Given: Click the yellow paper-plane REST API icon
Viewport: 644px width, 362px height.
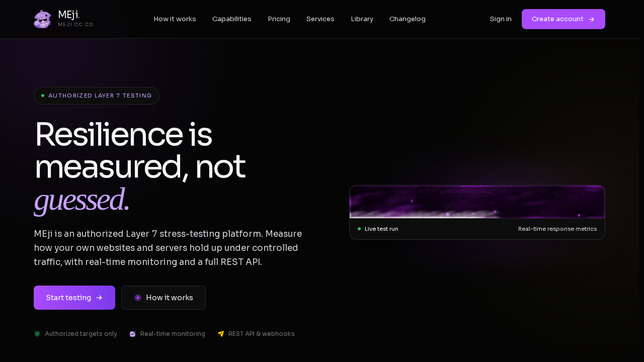Looking at the screenshot, I should tap(221, 334).
